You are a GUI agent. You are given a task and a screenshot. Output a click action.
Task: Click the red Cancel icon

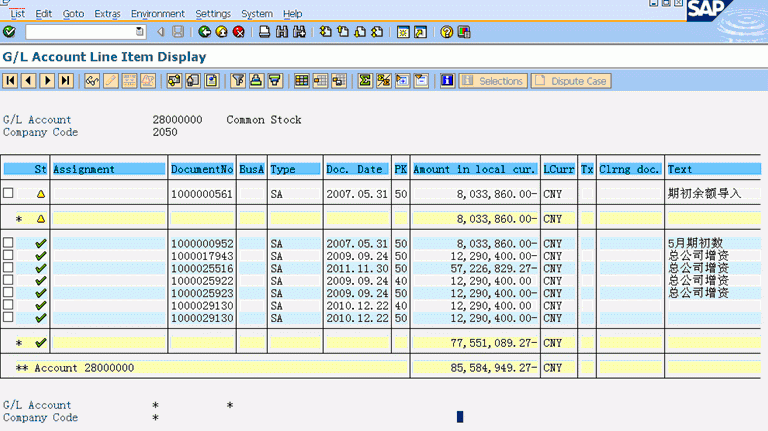pyautogui.click(x=239, y=32)
